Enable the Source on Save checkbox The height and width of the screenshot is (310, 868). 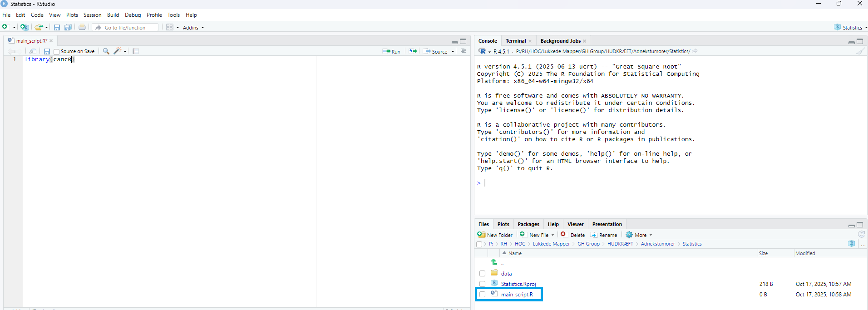(x=57, y=52)
